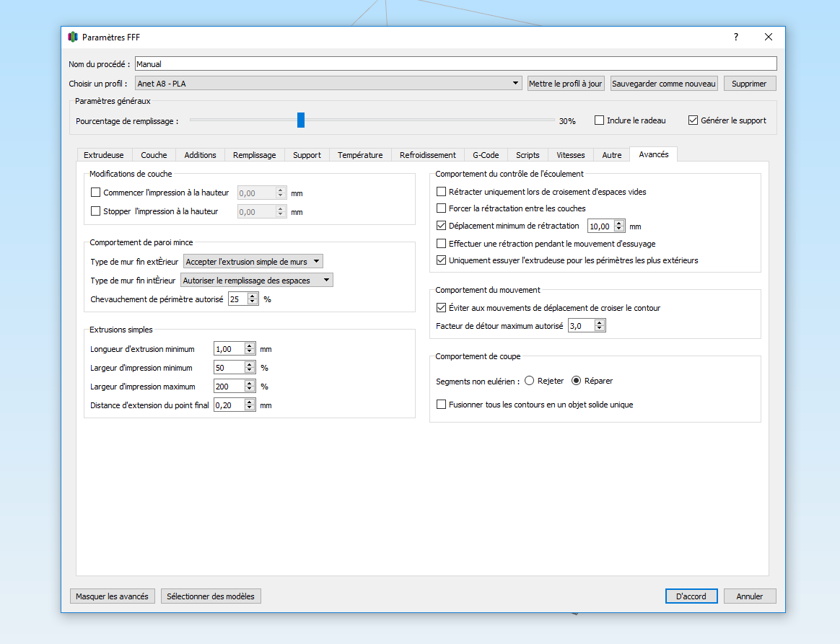Click the help question mark button
This screenshot has width=840, height=644.
point(735,37)
